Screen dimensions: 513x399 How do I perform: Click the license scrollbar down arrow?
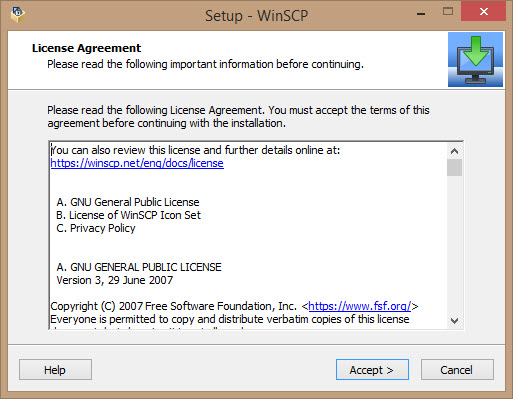pos(454,321)
